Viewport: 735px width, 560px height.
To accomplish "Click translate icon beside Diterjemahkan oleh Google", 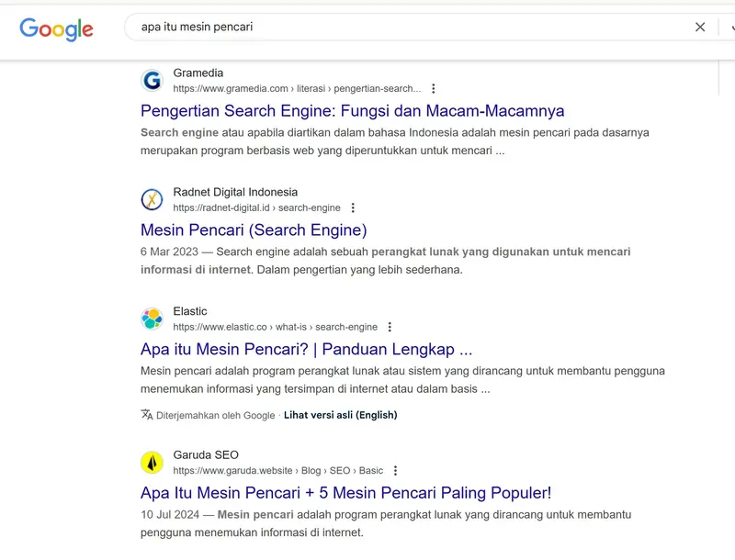I will [x=147, y=415].
